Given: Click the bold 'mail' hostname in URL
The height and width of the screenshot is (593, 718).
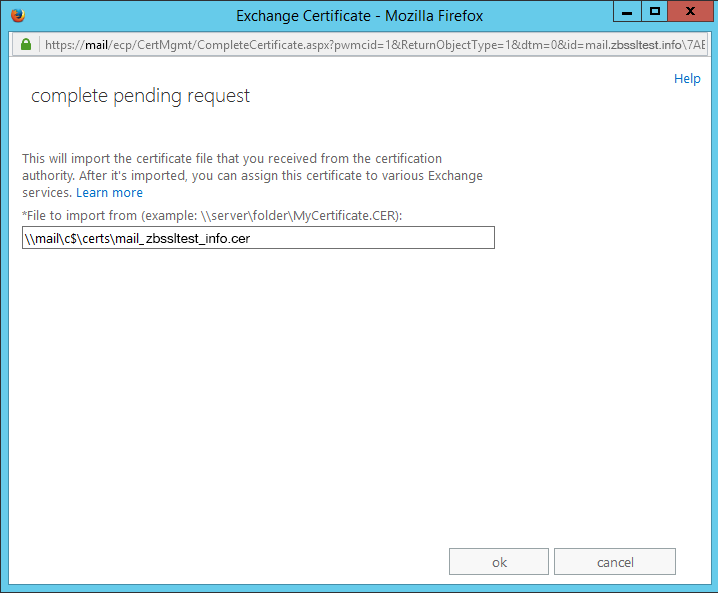Looking at the screenshot, I should (x=97, y=45).
